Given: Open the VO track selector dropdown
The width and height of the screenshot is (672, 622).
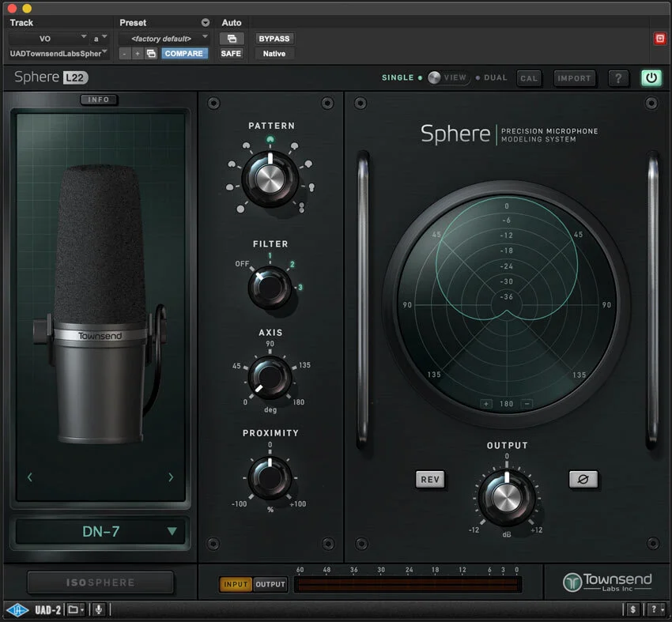Looking at the screenshot, I should click(x=48, y=39).
